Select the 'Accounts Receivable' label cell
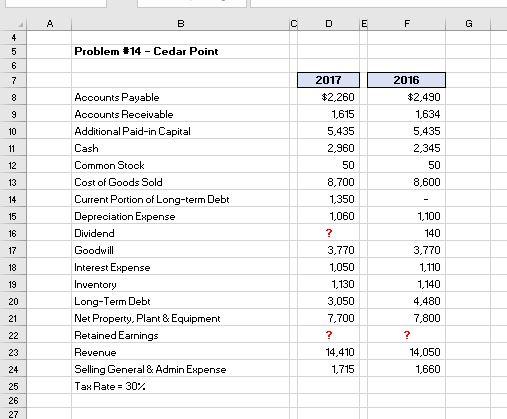Image resolution: width=507 pixels, height=419 pixels. coord(180,114)
